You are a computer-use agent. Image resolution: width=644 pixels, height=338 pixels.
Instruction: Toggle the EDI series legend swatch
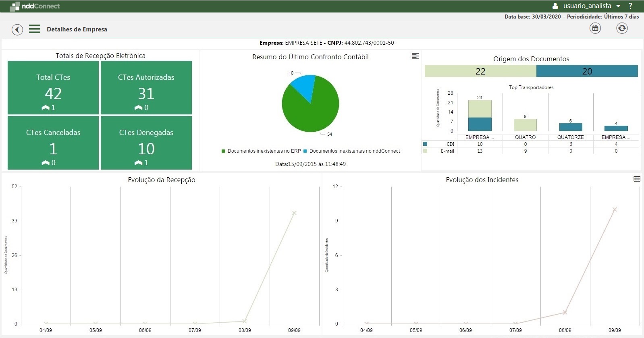tap(425, 144)
